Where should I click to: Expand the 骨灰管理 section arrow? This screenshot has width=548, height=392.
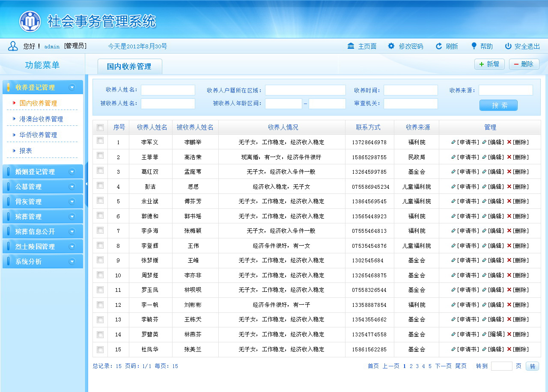click(x=72, y=202)
